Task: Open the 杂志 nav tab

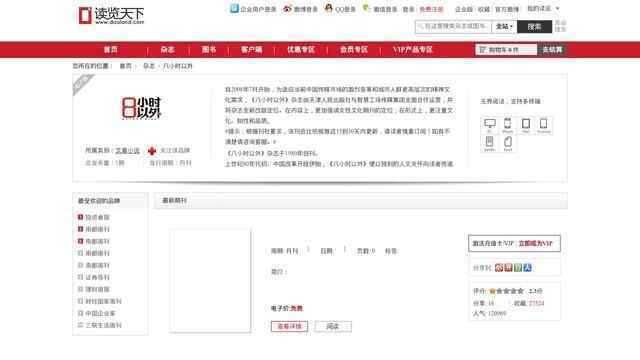Action: (x=167, y=50)
